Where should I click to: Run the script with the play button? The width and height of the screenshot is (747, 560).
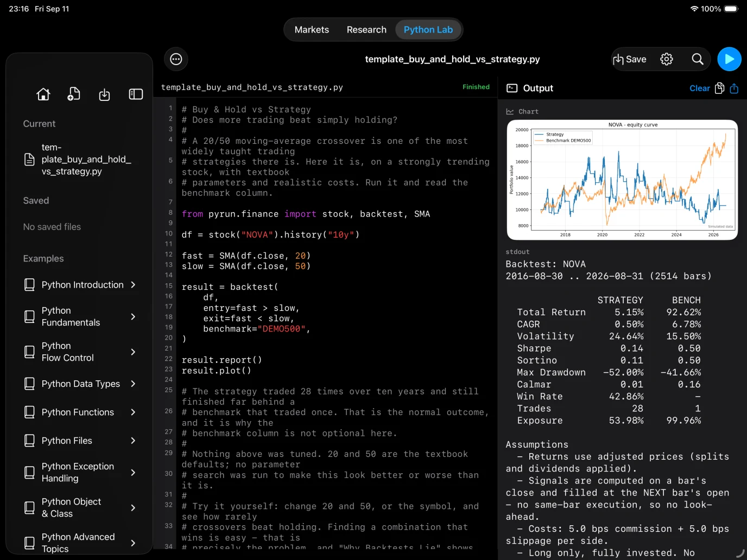(729, 59)
